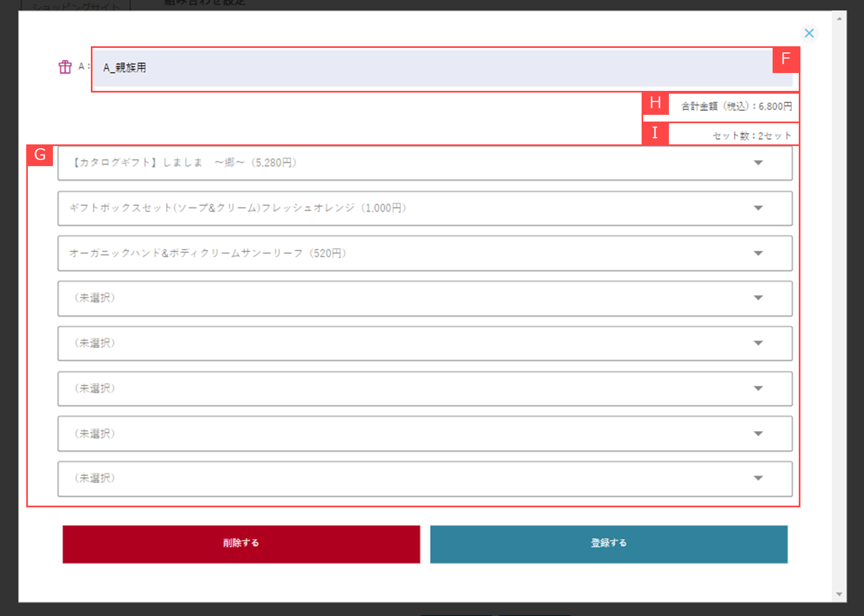The width and height of the screenshot is (864, 616).
Task: Click the red F annotation marker
Action: click(x=785, y=59)
